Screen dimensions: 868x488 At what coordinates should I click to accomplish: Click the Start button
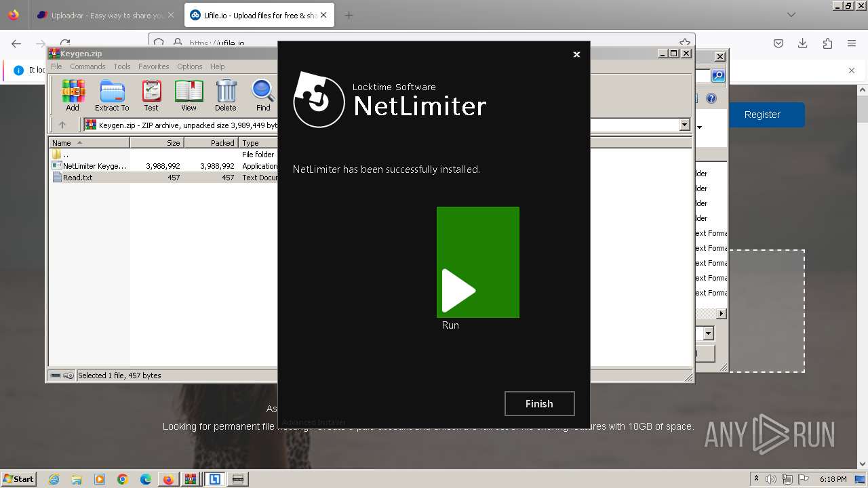[x=18, y=479]
